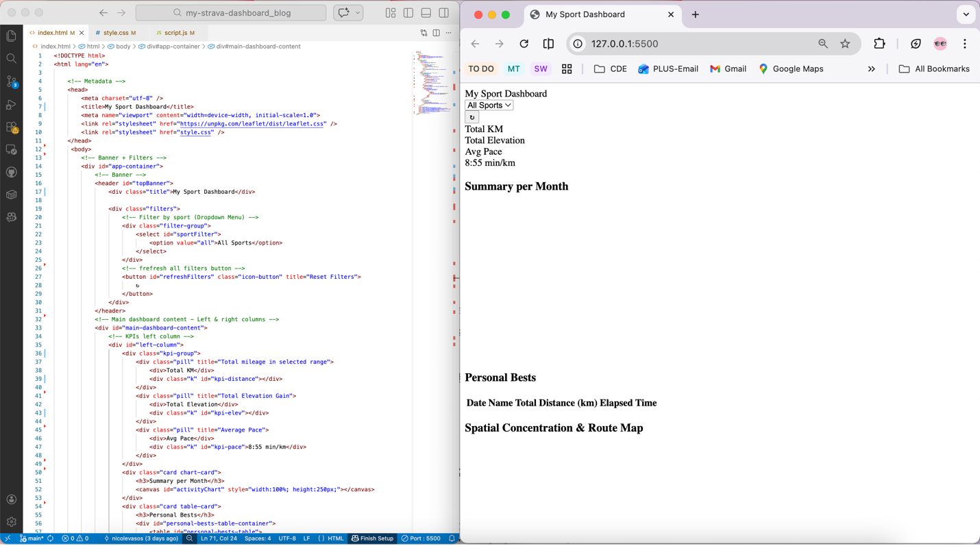Screen dimensions: 980x546
Task: Click Port : 5500 in the status bar
Action: (x=421, y=538)
